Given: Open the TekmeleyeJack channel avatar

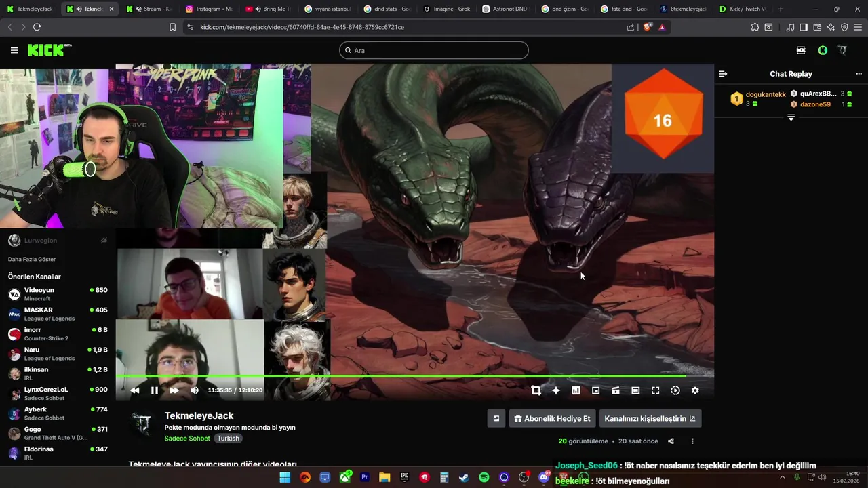Looking at the screenshot, I should (x=142, y=423).
